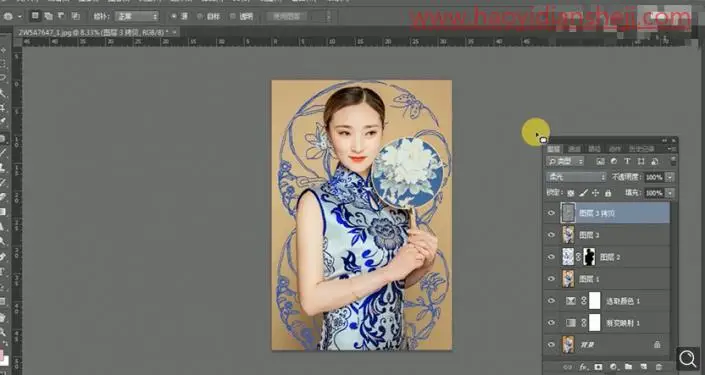The image size is (705, 375).
Task: Add a layer mask icon
Action: [x=598, y=367]
